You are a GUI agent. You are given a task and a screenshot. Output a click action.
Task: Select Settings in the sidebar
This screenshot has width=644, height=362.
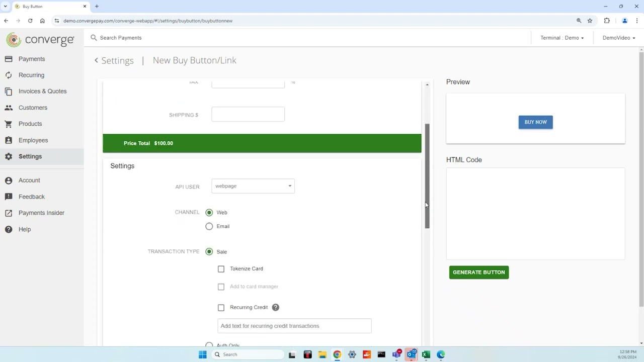[x=30, y=156]
